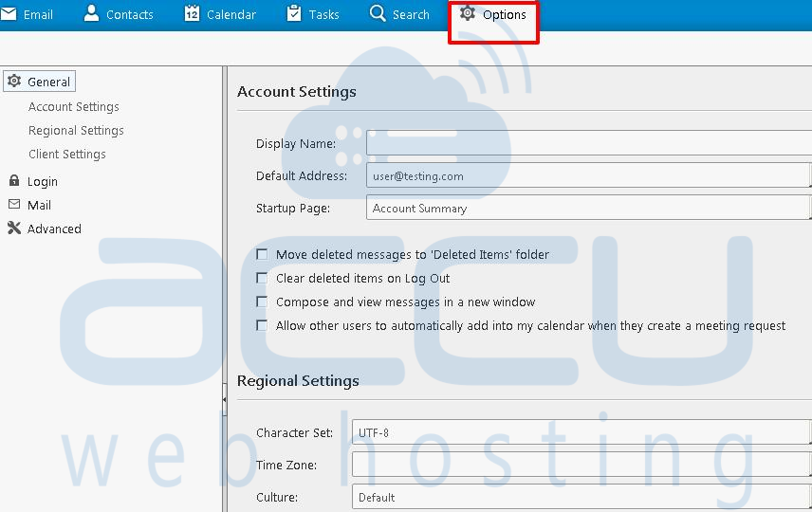Enable Compose and view messages in new window
Screen dimensions: 812x512
pyautogui.click(x=262, y=302)
